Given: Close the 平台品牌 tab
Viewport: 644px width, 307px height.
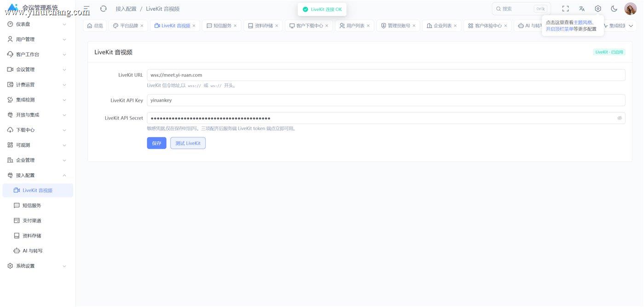Looking at the screenshot, I should [x=142, y=26].
